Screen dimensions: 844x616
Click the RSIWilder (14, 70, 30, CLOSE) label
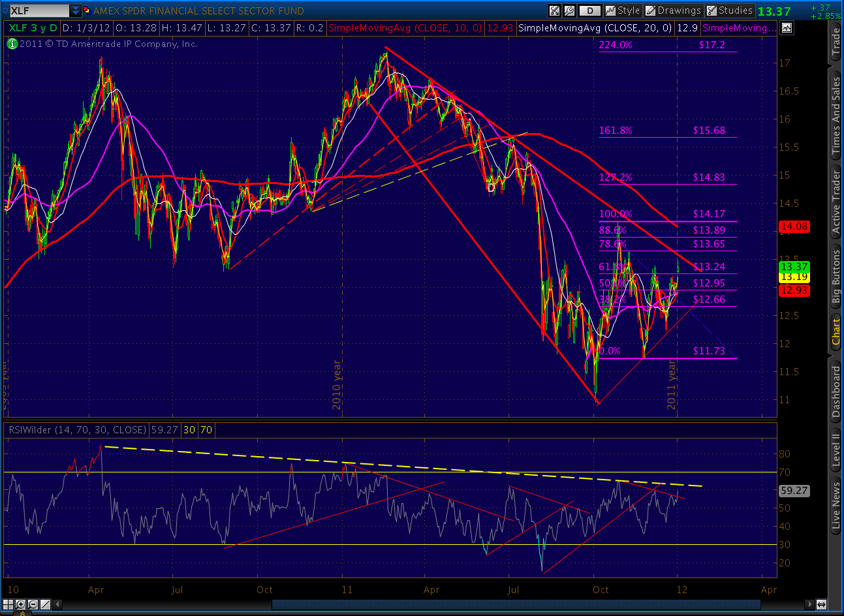78,429
